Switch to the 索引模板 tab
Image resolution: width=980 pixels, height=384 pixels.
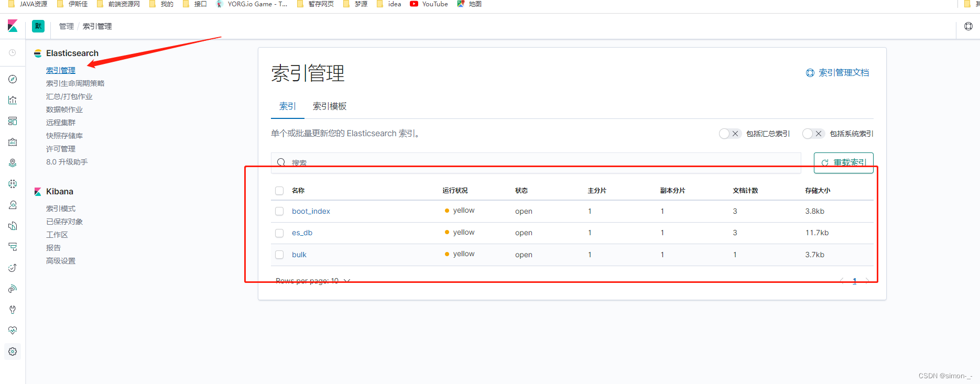point(330,106)
